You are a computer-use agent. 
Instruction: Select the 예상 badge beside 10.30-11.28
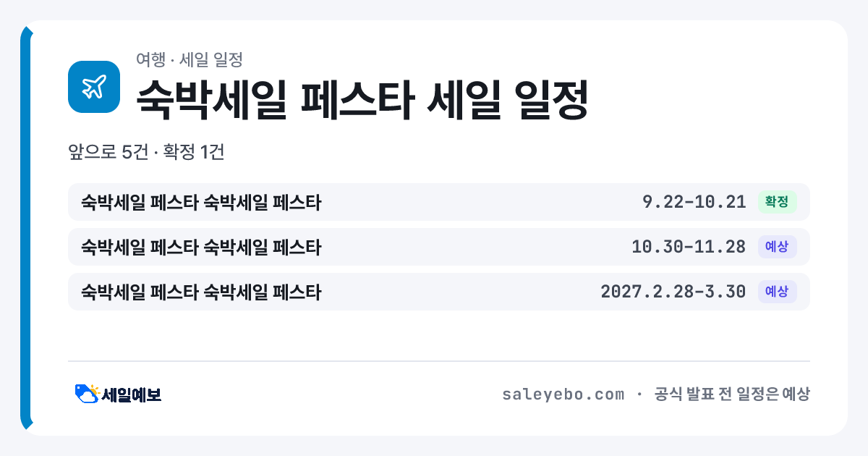point(777,247)
